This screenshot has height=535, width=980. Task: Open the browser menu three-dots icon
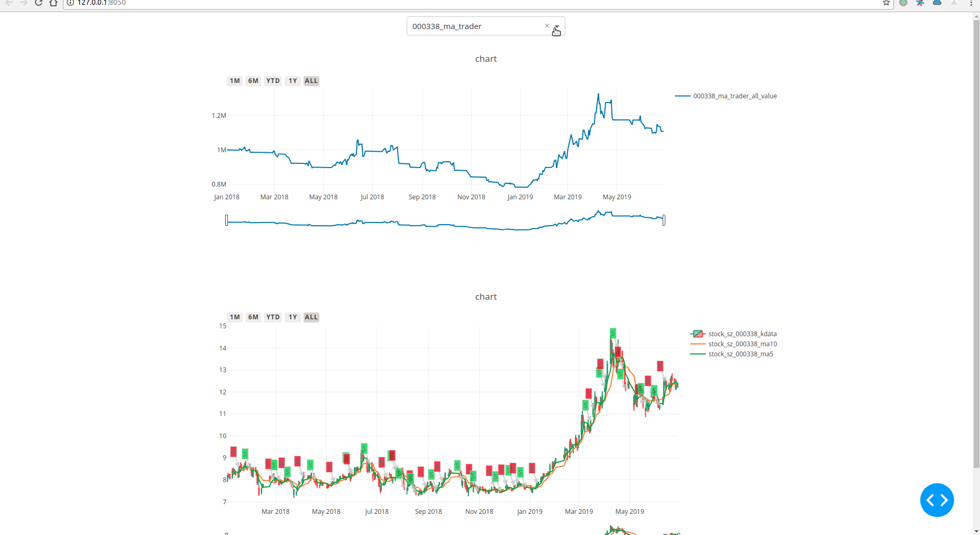pos(971,3)
